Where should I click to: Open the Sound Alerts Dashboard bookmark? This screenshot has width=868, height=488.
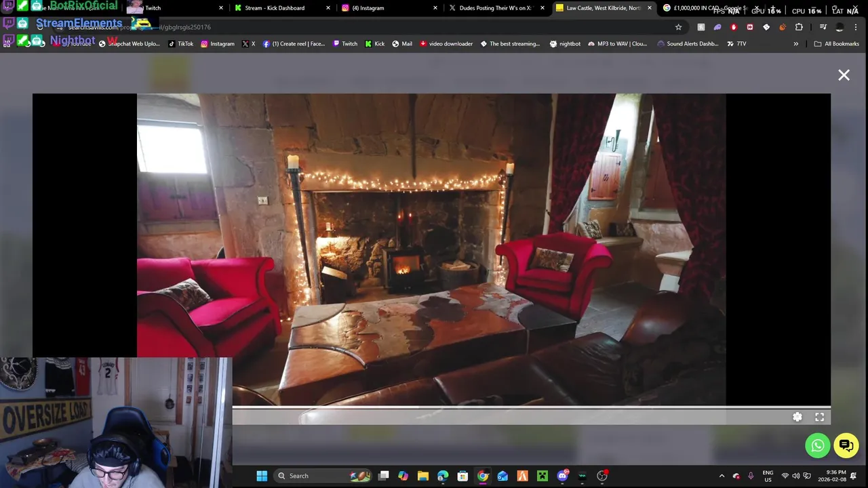(688, 44)
